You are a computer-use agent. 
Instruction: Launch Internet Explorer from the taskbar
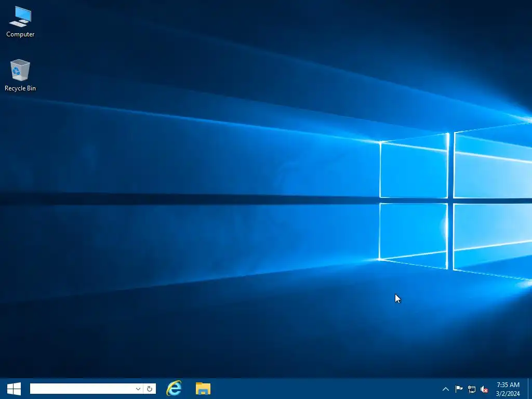click(x=174, y=389)
